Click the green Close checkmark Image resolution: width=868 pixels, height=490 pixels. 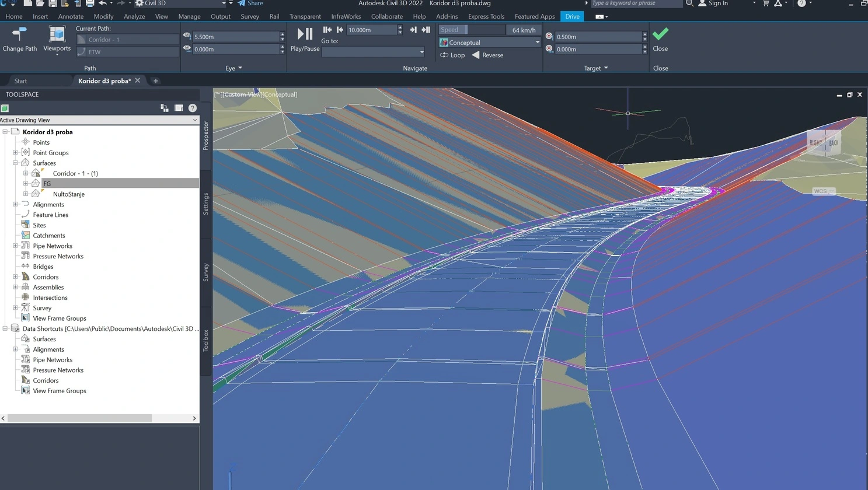pos(660,35)
